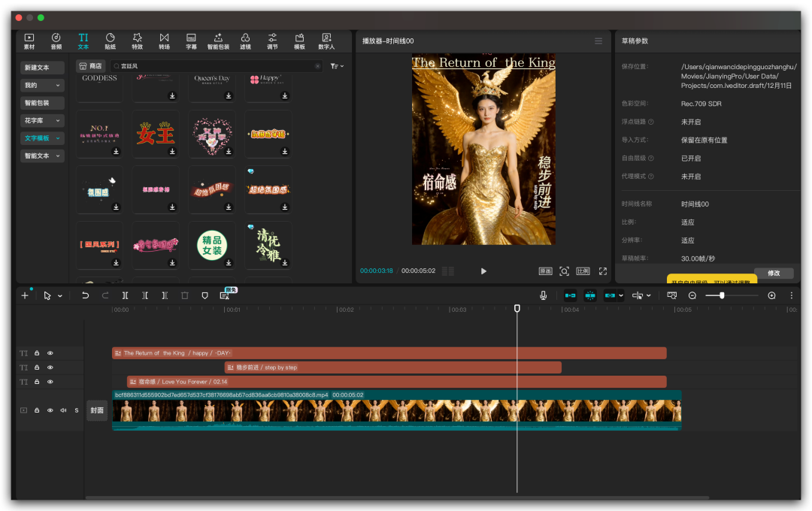This screenshot has width=812, height=511.
Task: Open the 转场 transitions panel
Action: coord(164,41)
